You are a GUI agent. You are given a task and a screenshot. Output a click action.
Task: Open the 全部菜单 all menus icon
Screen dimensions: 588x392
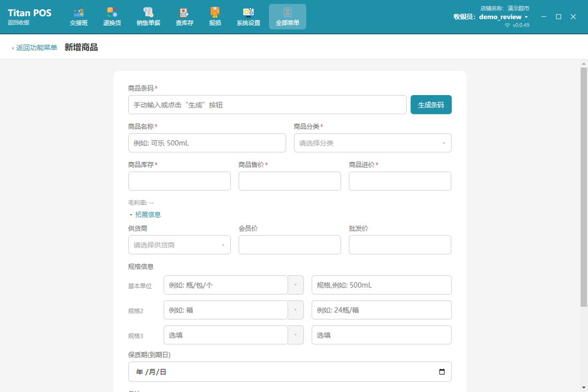[x=287, y=17]
